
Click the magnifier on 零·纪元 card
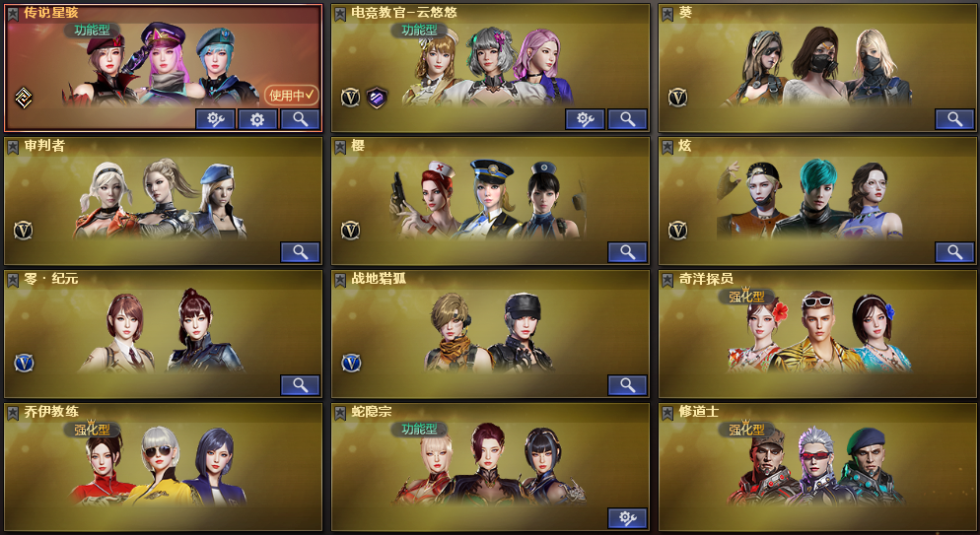(300, 385)
